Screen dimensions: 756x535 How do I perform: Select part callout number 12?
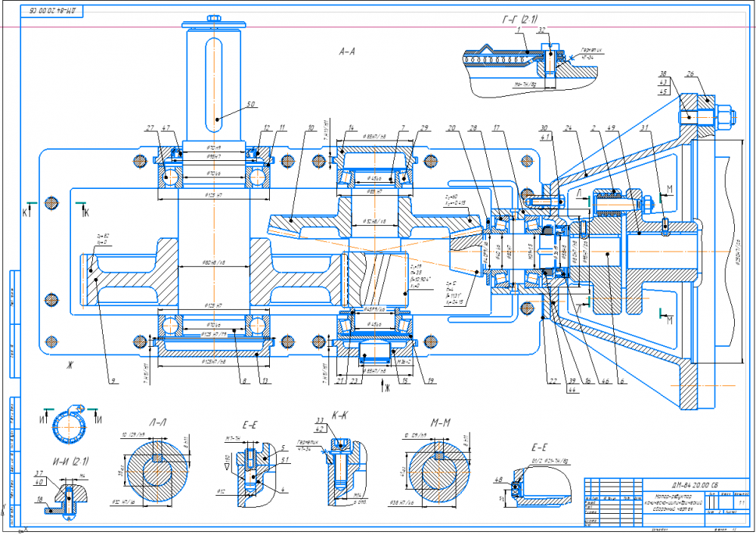click(267, 128)
